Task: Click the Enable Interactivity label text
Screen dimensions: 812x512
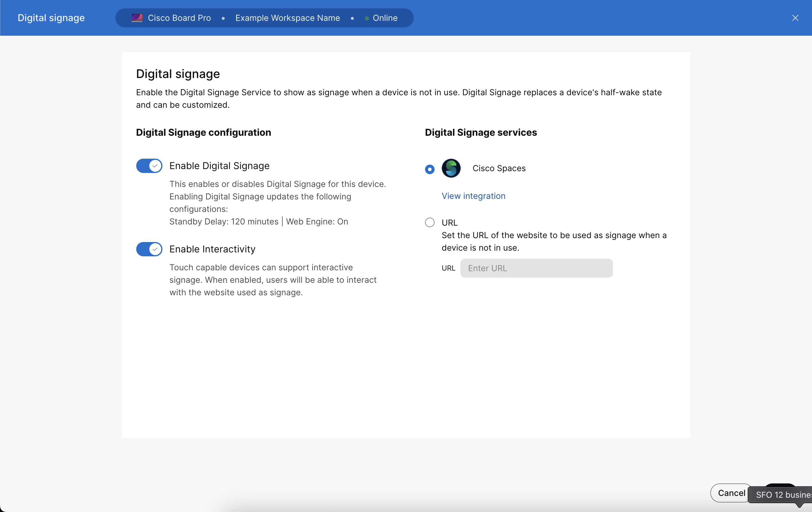Action: (212, 249)
